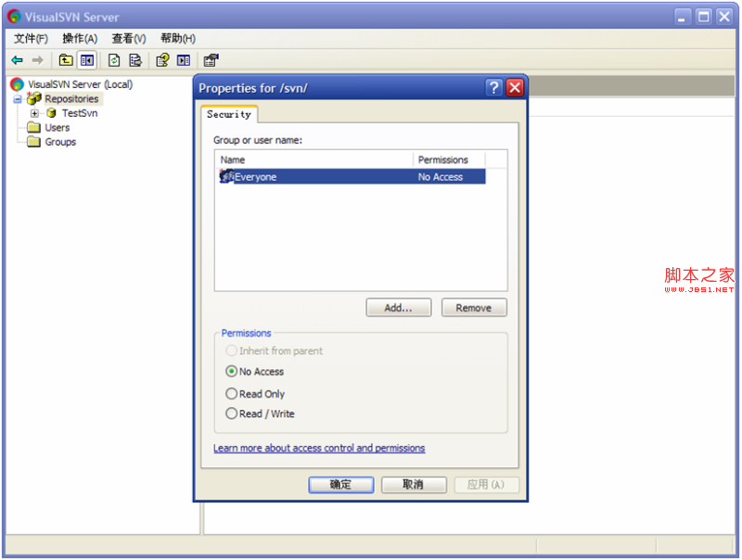Viewport: 742px width, 560px height.
Task: Cancel with the 取消 button
Action: pyautogui.click(x=414, y=484)
